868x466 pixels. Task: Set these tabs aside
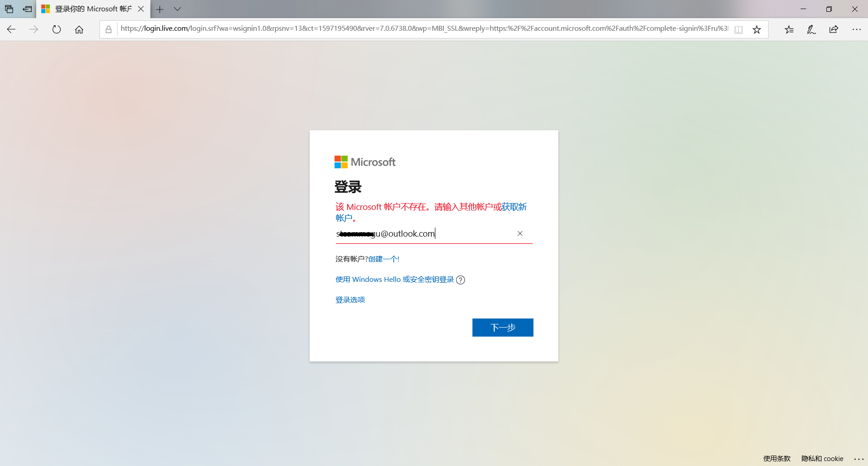point(27,9)
